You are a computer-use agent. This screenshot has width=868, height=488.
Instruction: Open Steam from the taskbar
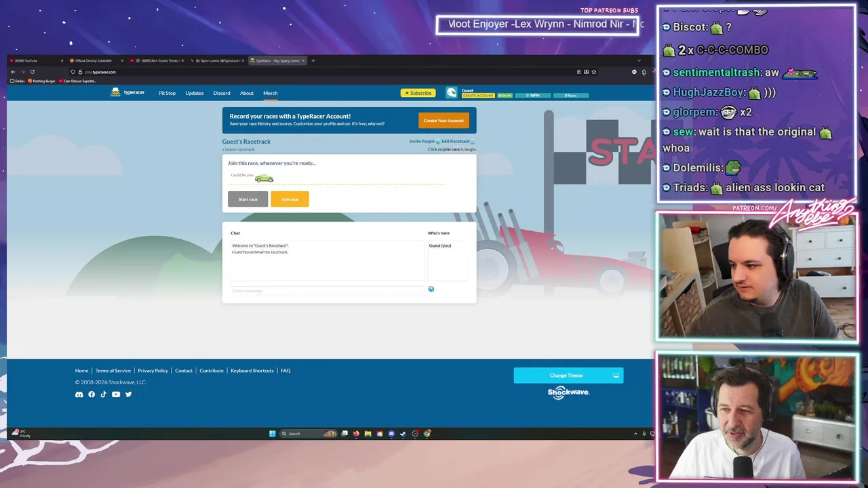pyautogui.click(x=403, y=434)
